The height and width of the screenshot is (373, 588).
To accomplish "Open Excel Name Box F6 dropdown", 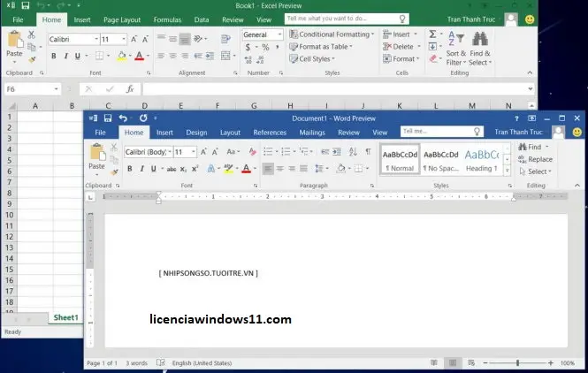I will point(57,89).
